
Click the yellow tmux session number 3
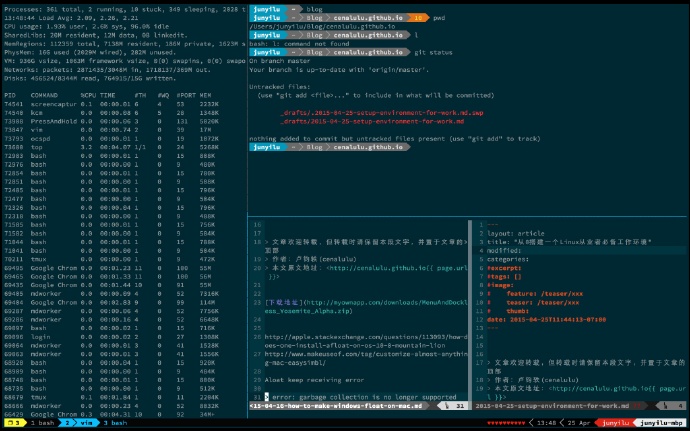click(13, 423)
